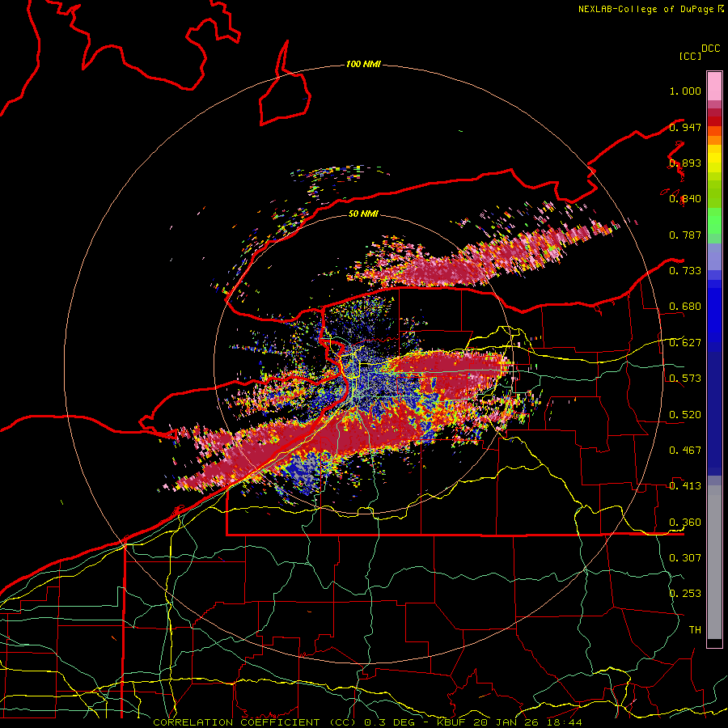Click the 0.733 scale value
The width and height of the screenshot is (728, 728).
[685, 271]
